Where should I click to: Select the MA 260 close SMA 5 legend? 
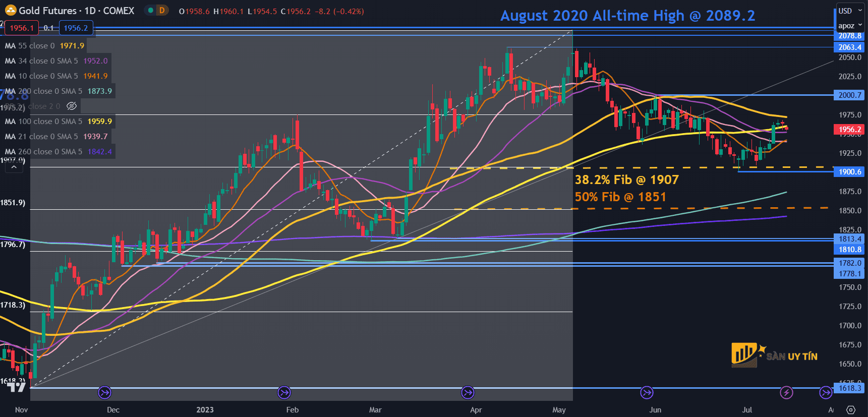(59, 151)
